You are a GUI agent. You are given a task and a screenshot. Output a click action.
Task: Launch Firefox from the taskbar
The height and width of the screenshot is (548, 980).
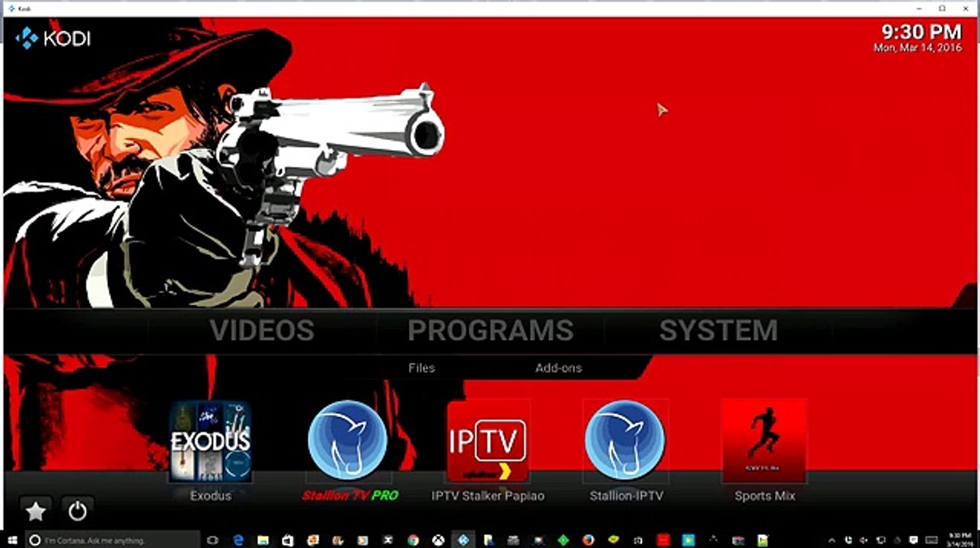coord(588,540)
